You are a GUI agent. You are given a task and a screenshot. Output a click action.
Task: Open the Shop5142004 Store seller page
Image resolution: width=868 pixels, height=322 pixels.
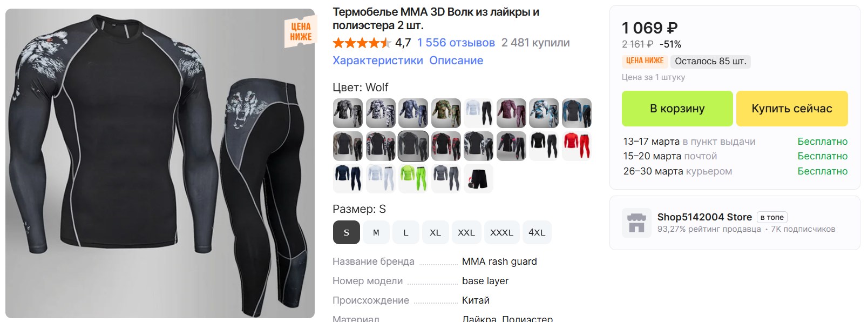[x=704, y=217]
